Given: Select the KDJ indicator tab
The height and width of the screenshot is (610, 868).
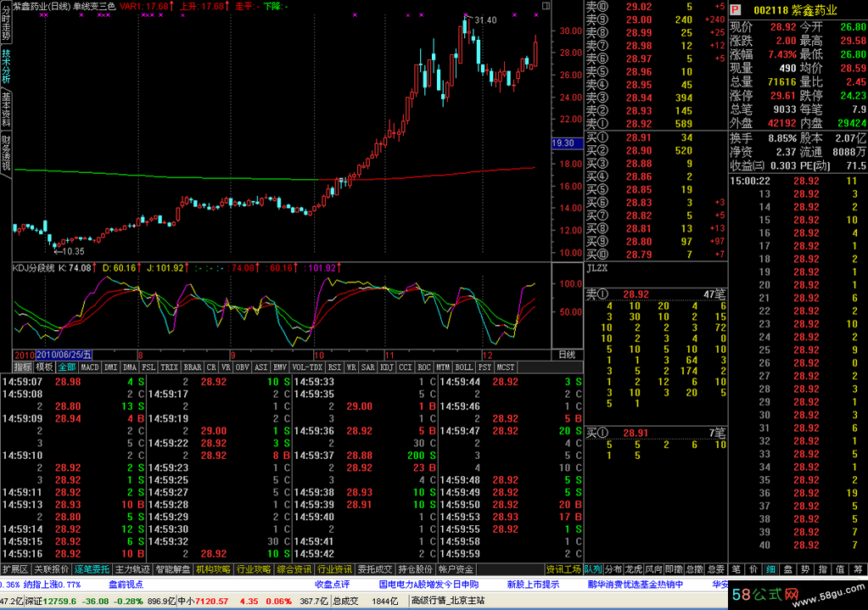Looking at the screenshot, I should pyautogui.click(x=387, y=367).
